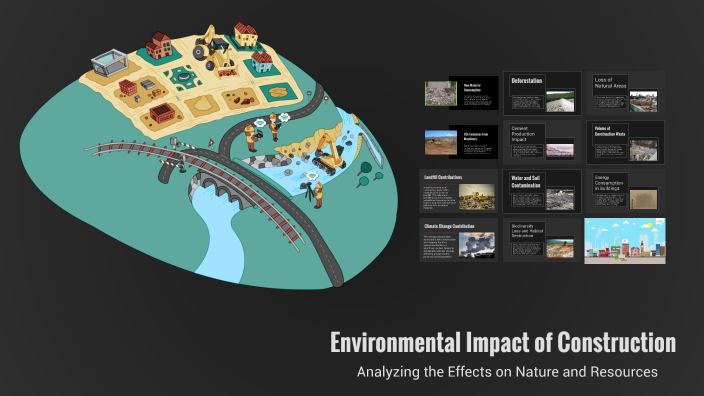Click the glass-roofed building in the illustration

coord(110,62)
